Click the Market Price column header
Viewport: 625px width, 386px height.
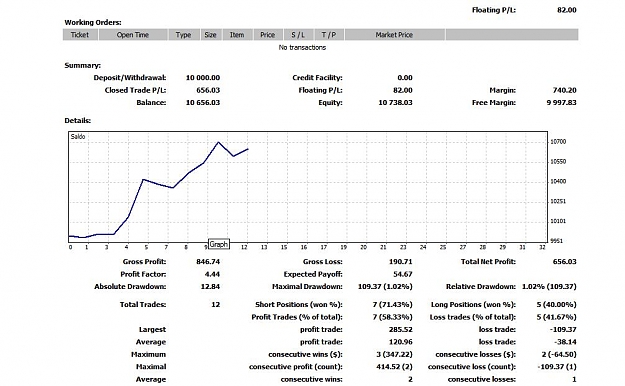pyautogui.click(x=394, y=35)
